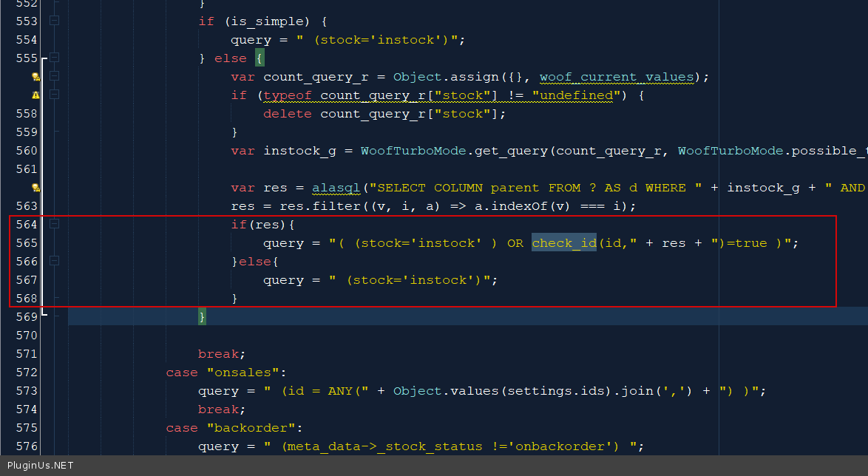Click line number 561 in the gutter
Image resolution: width=868 pixels, height=476 pixels.
click(x=27, y=169)
